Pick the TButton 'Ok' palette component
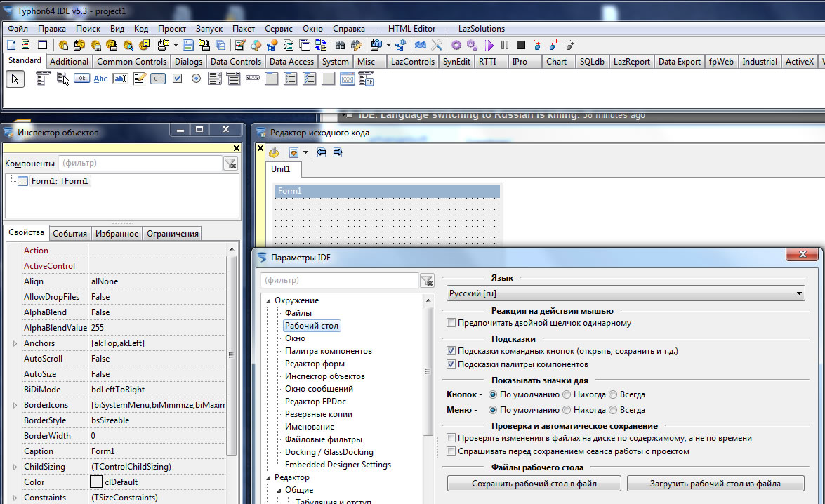 click(81, 79)
